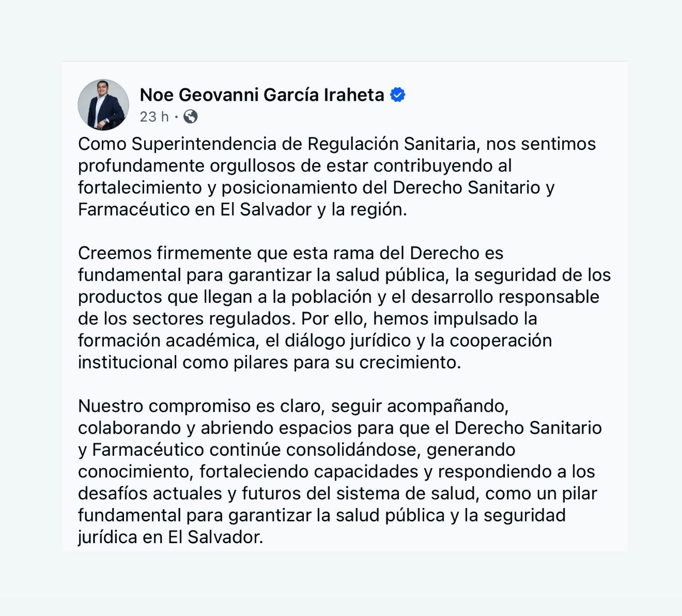The image size is (682, 616).
Task: Click the line "Creemos firmemente que esta rama"
Action: pyautogui.click(x=290, y=253)
